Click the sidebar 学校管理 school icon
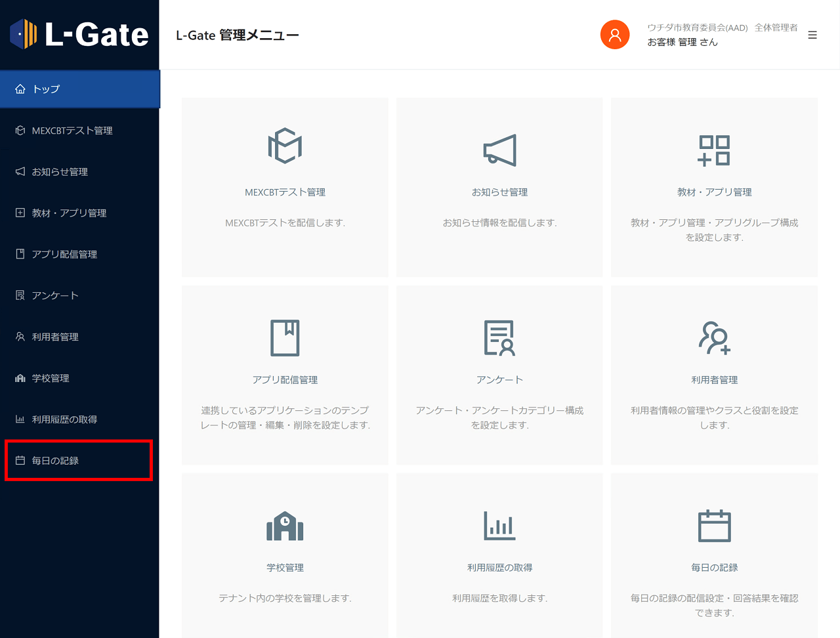 pos(20,378)
